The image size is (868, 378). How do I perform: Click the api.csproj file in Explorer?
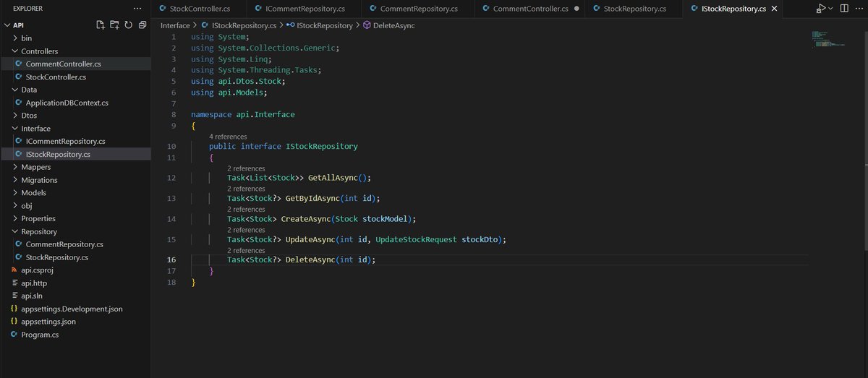click(x=38, y=270)
